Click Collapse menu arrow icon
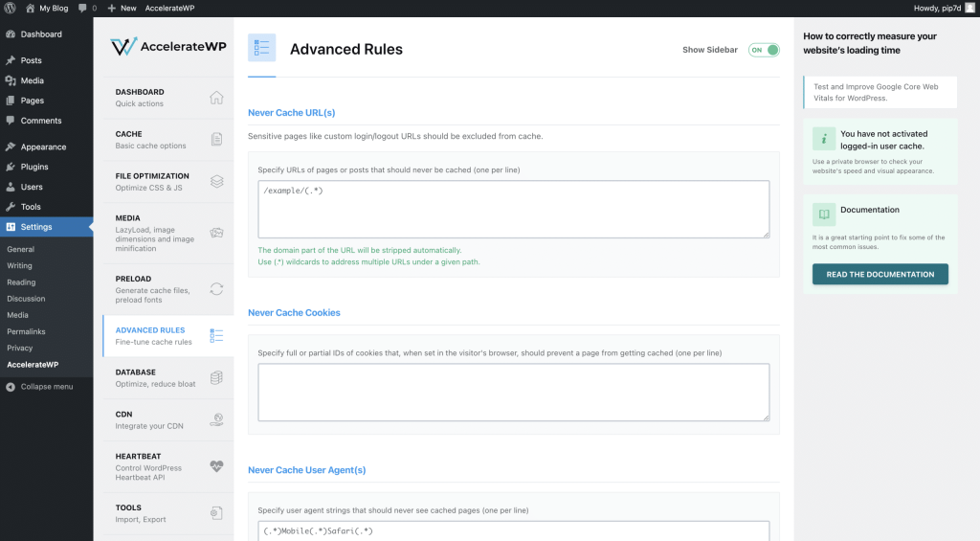This screenshot has width=980, height=541. [11, 387]
